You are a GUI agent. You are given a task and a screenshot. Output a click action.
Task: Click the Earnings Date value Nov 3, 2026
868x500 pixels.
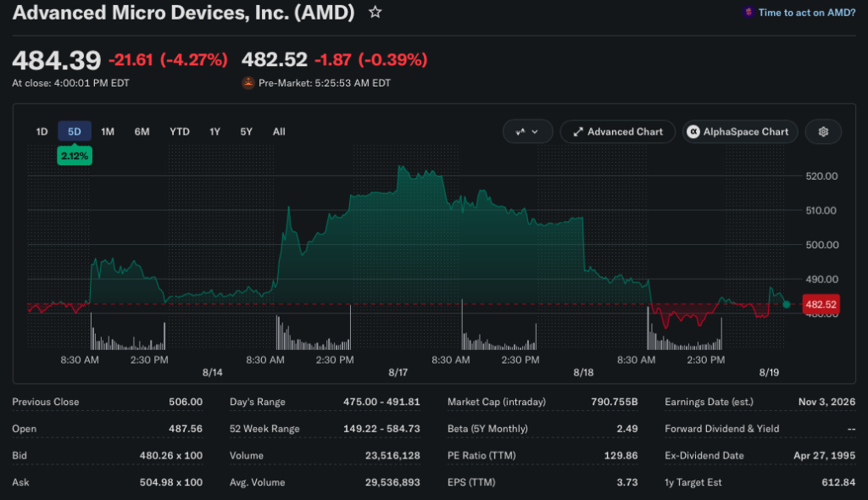(x=826, y=402)
